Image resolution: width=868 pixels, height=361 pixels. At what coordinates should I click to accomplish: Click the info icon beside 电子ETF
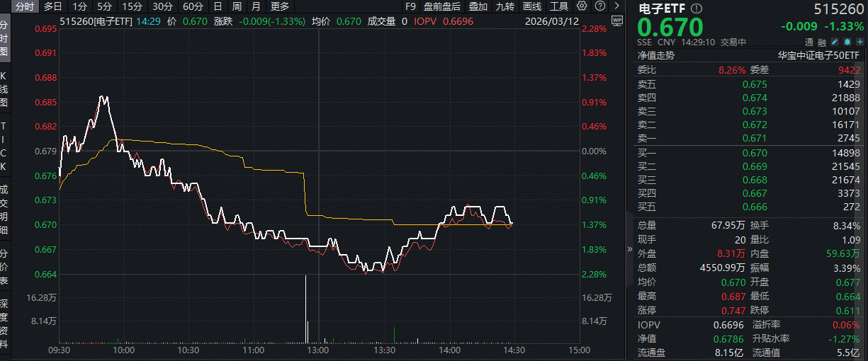pos(697,8)
